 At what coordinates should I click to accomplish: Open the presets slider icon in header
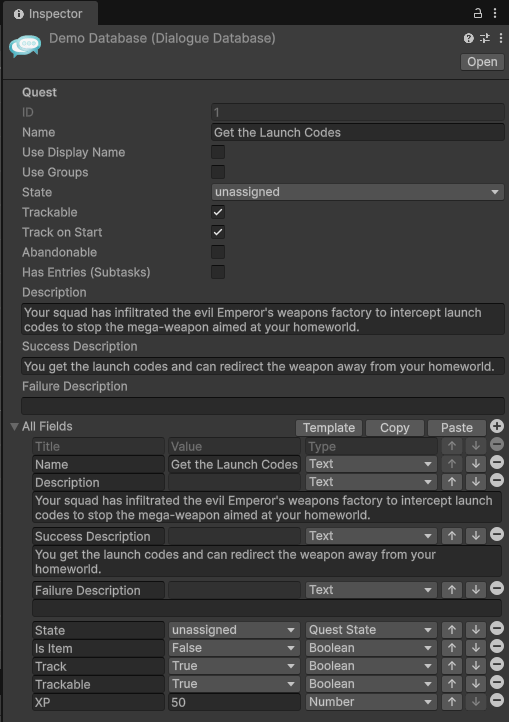[485, 38]
